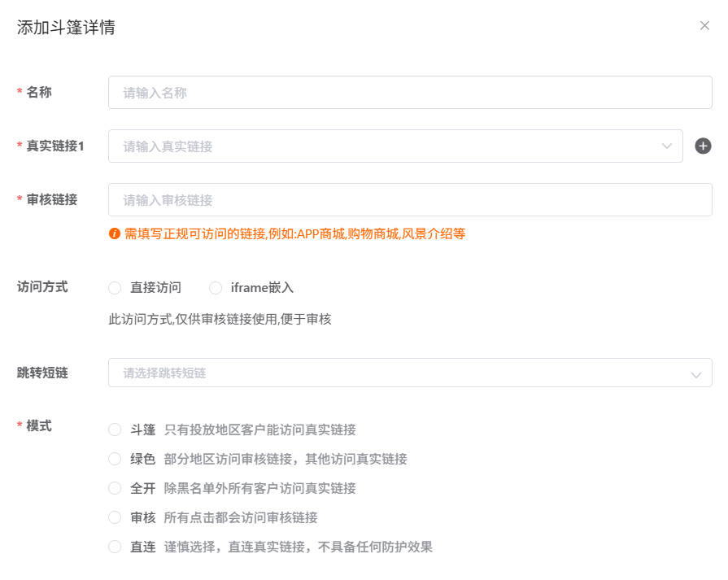Screen dimensions: 728x580
Task: Enable the 斗篷 mode option
Action: click(114, 429)
